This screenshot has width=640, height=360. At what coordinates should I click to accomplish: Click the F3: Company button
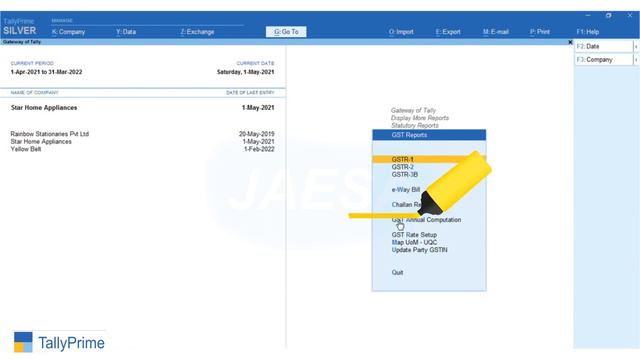click(603, 60)
